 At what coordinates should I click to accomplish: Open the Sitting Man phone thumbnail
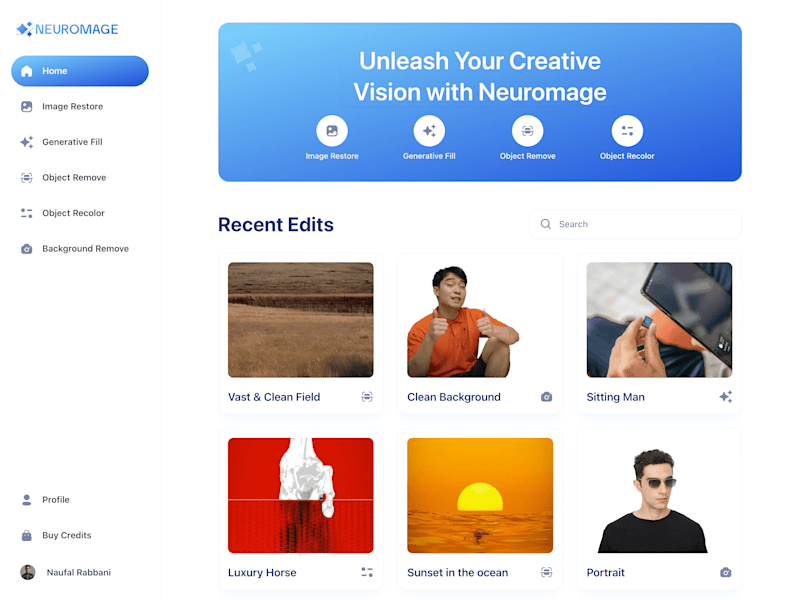[x=659, y=320]
